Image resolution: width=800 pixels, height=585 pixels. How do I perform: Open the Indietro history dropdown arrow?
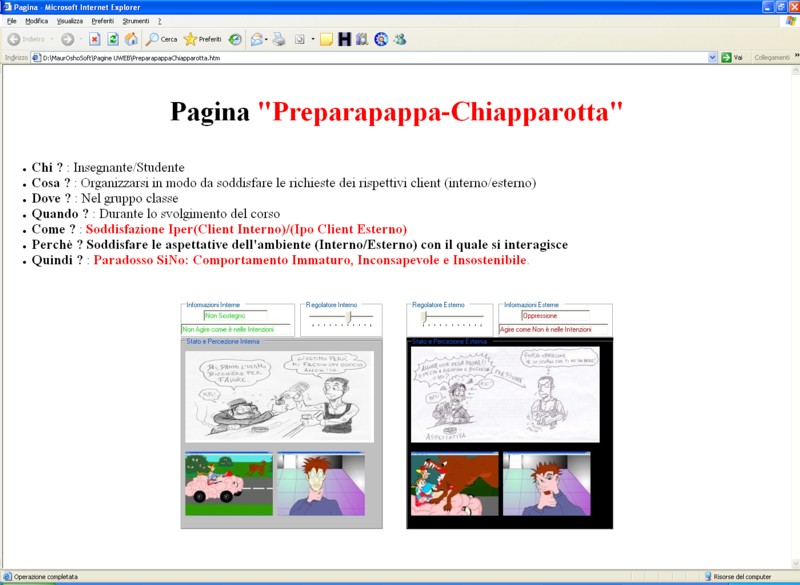point(52,39)
